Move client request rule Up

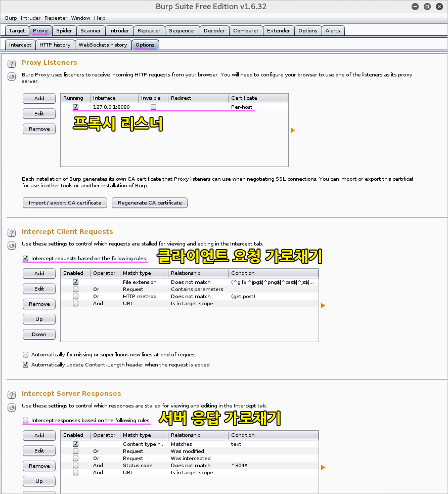tap(39, 319)
